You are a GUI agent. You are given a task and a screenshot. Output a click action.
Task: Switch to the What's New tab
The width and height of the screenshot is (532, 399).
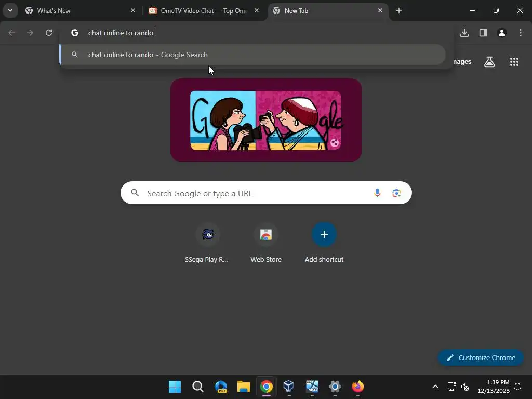pos(81,10)
